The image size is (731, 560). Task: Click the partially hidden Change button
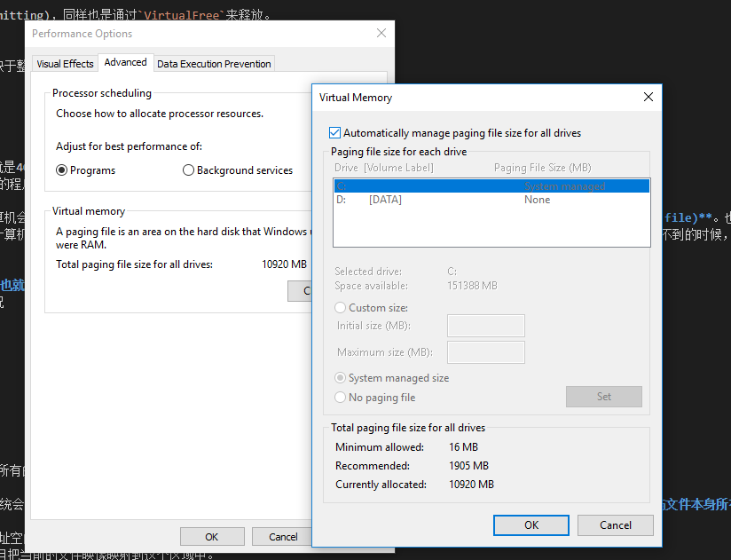pyautogui.click(x=300, y=291)
